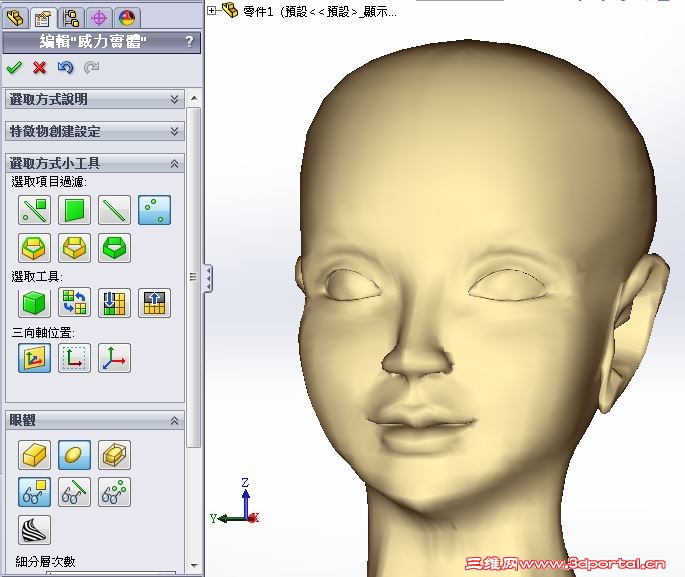This screenshot has width=685, height=577.
Task: Toggle face visibility glasses icon
Action: coord(35,492)
